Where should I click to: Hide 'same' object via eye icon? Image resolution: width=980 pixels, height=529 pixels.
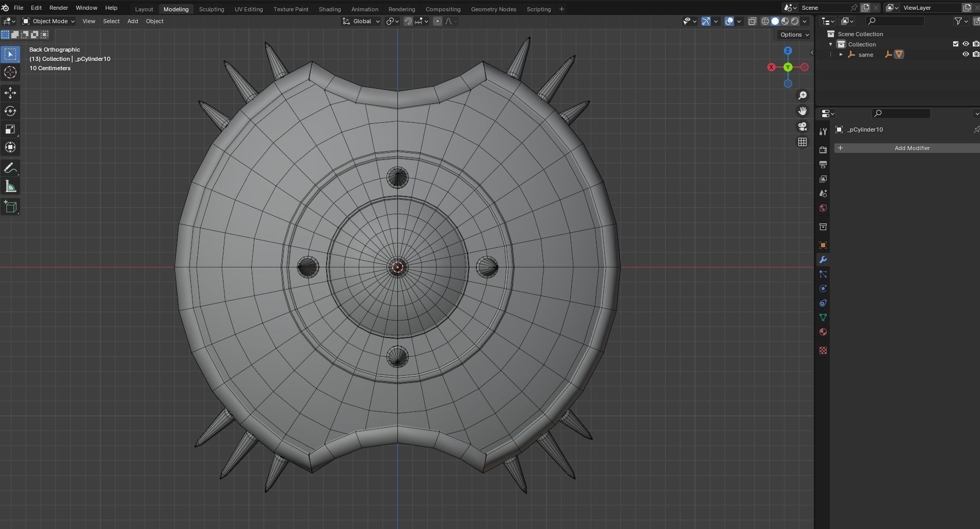point(966,54)
